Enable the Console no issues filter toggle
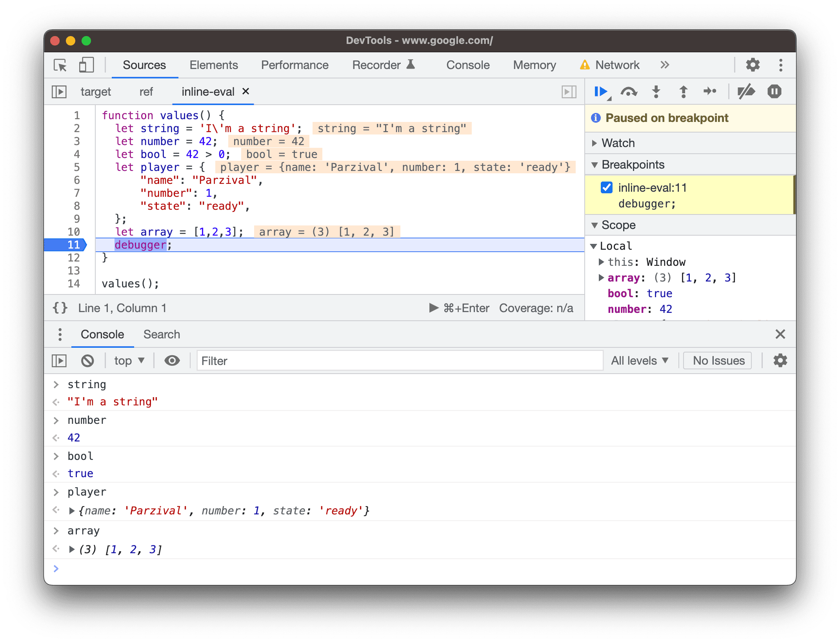This screenshot has height=643, width=840. (x=719, y=361)
